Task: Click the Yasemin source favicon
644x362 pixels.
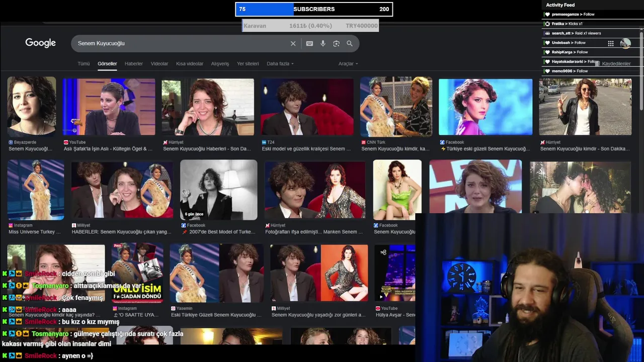Action: pos(173,308)
